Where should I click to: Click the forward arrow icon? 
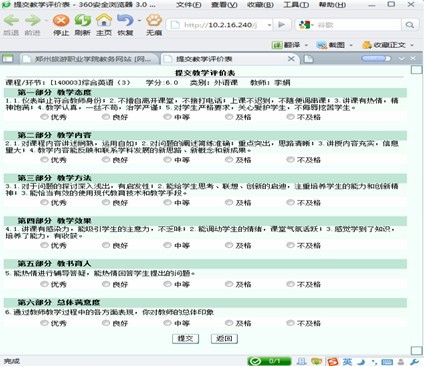[x=33, y=21]
